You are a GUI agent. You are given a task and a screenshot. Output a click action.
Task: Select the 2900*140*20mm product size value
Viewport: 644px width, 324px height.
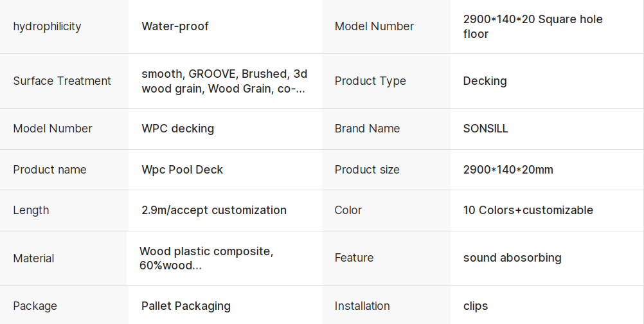508,170
